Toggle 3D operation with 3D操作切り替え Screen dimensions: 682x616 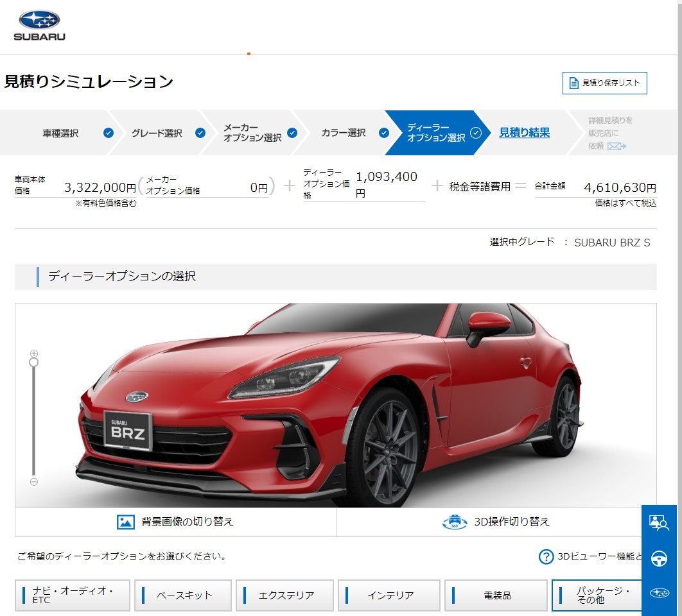[x=496, y=522]
